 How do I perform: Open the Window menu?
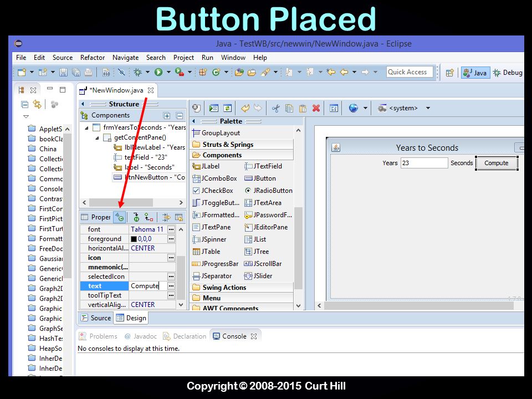coord(233,58)
